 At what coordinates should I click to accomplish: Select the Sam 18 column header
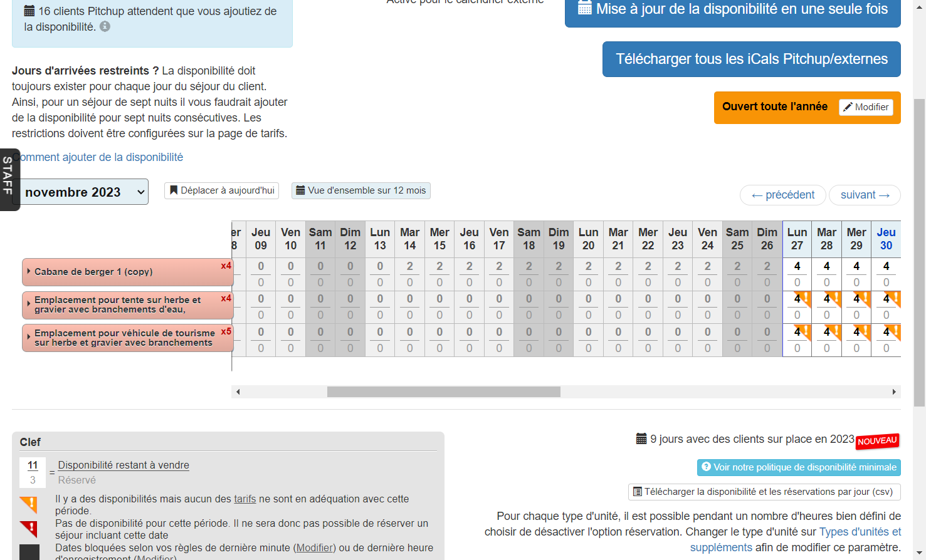(x=529, y=239)
